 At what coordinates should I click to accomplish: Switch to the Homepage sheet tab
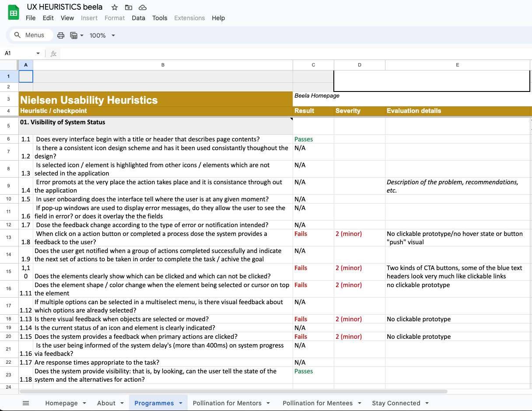tap(62, 403)
